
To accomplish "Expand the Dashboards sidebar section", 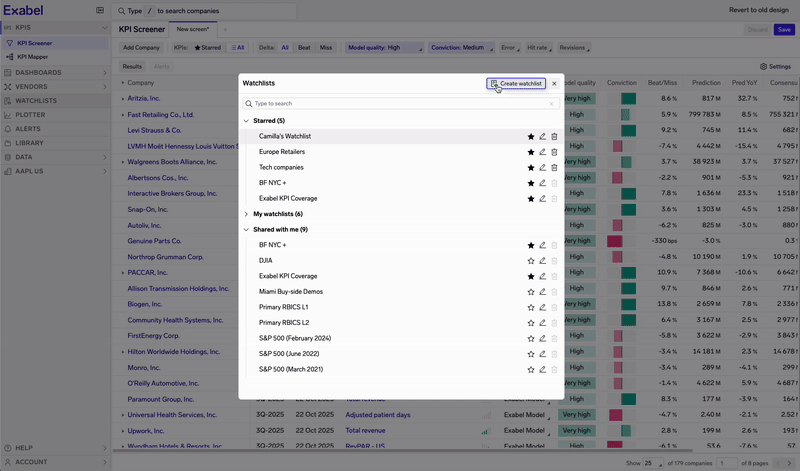I will [55, 72].
